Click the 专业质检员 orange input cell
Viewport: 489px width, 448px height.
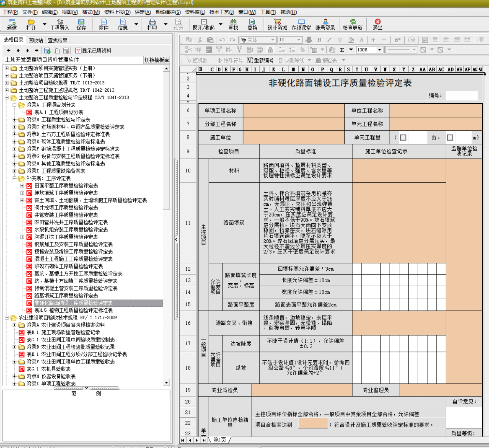(302, 390)
